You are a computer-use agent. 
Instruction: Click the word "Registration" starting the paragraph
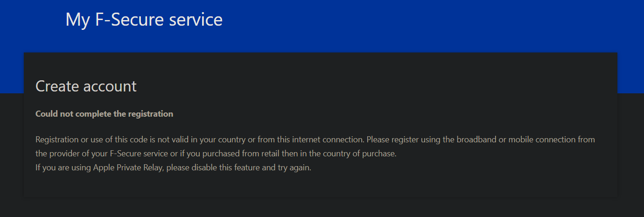pyautogui.click(x=57, y=140)
